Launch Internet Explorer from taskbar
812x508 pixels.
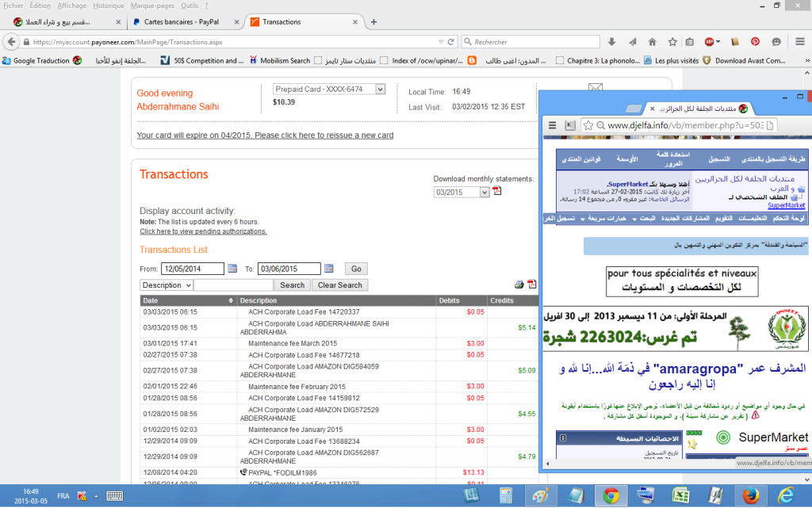coord(786,495)
